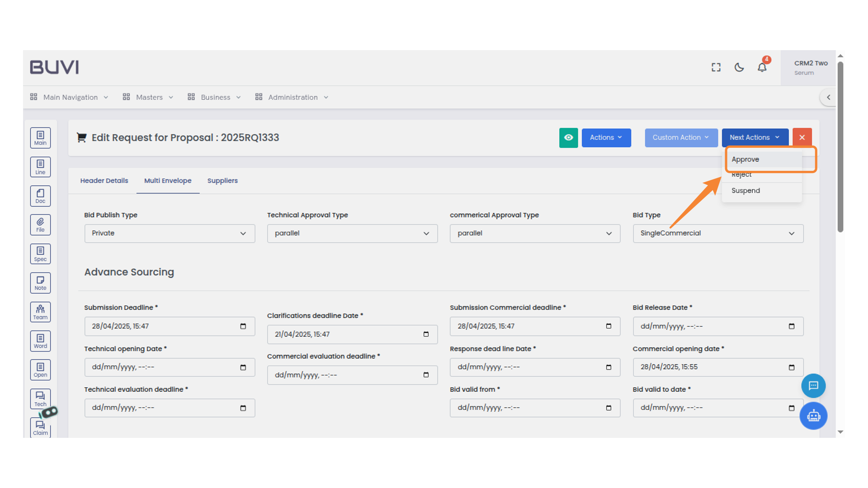Click the notification bell icon
Screen dimensions: 868x488
click(x=762, y=67)
